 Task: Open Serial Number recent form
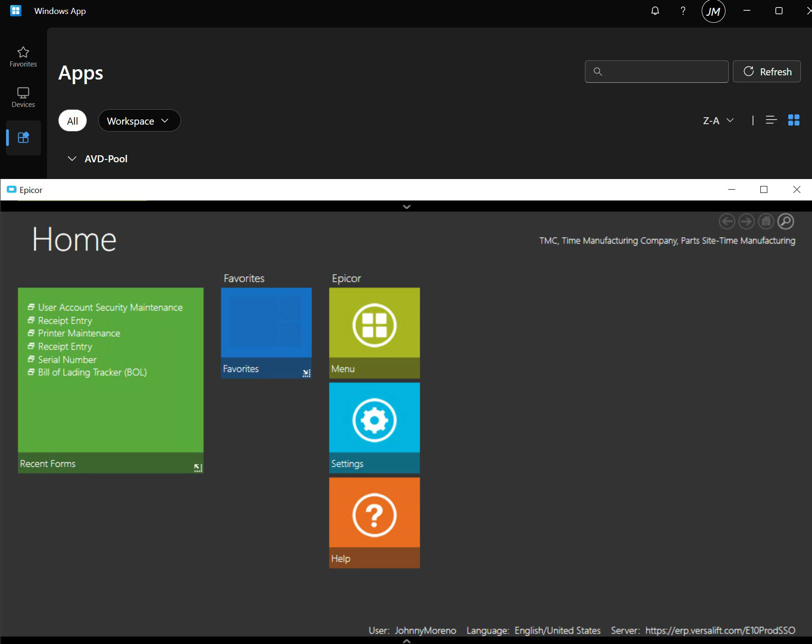[67, 359]
